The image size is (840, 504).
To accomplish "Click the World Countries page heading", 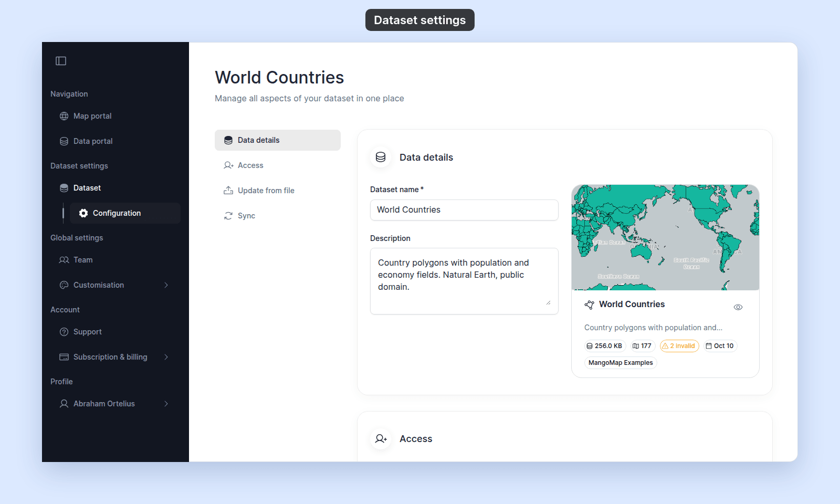I will tap(279, 78).
